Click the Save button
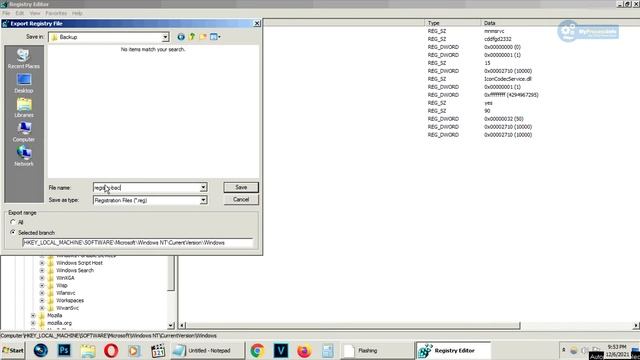This screenshot has width=640, height=360. pyautogui.click(x=241, y=187)
